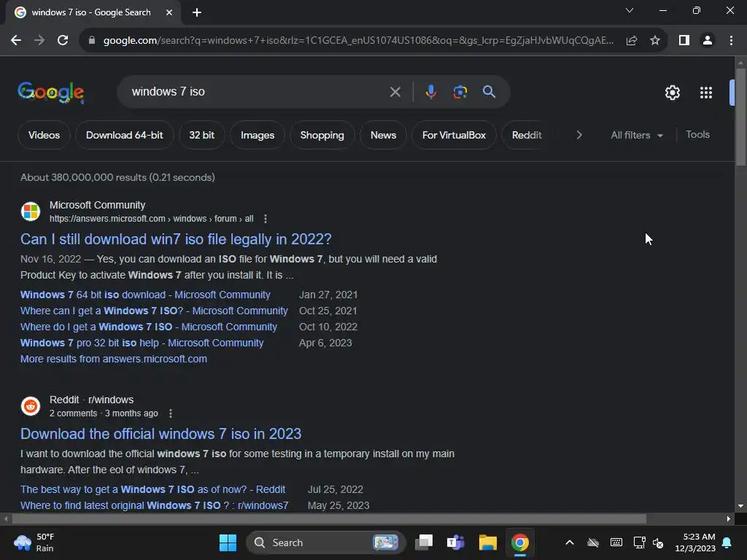
Task: Go back to the previous page
Action: tap(16, 41)
